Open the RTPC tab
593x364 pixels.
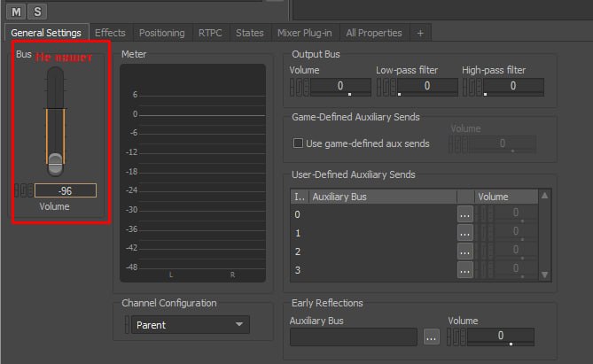[x=211, y=33]
